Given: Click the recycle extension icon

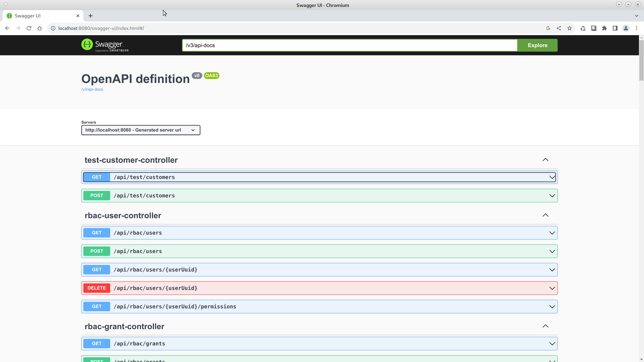Looking at the screenshot, I should [x=583, y=28].
